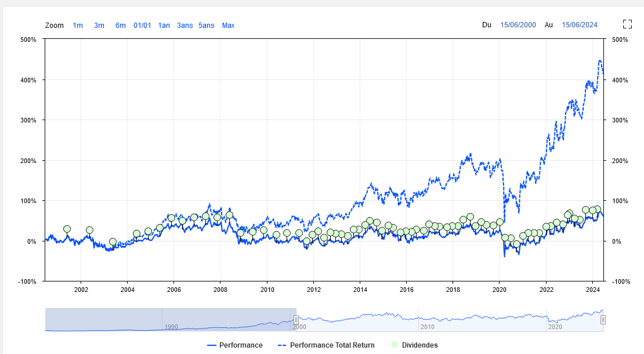Edit the Du start date 15/06/2000

tap(518, 24)
